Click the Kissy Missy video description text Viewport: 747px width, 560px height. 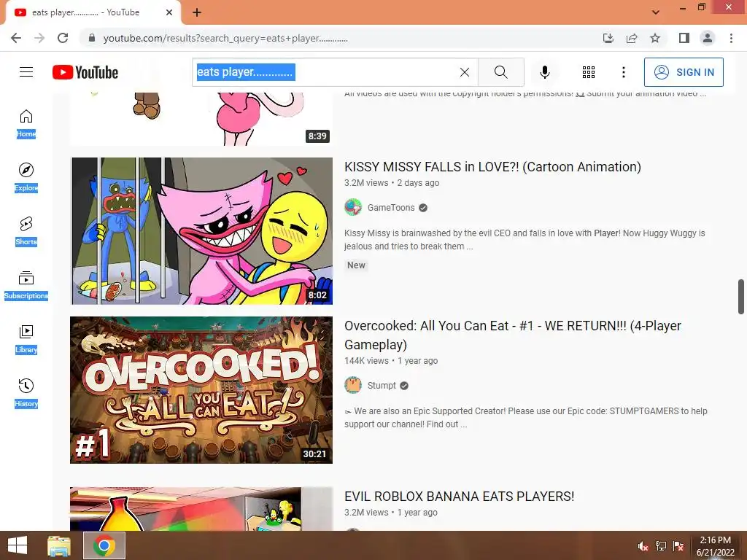click(x=525, y=239)
